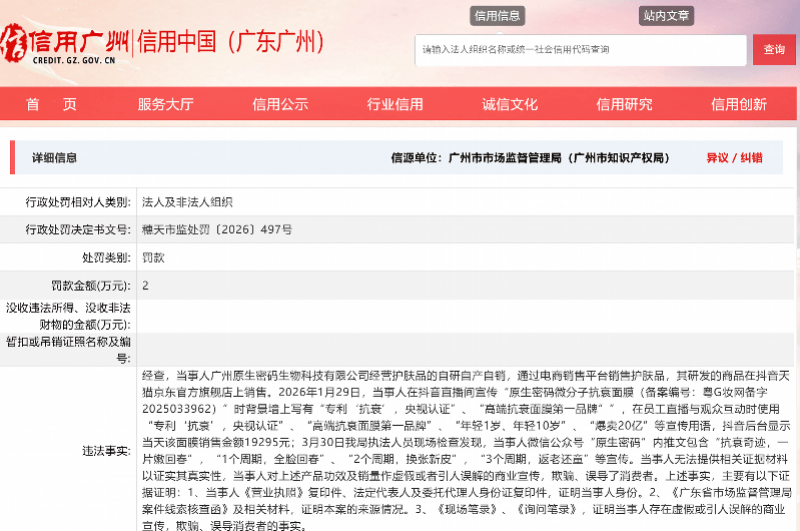Select the fine amount value 2
This screenshot has height=531, width=800.
click(145, 285)
